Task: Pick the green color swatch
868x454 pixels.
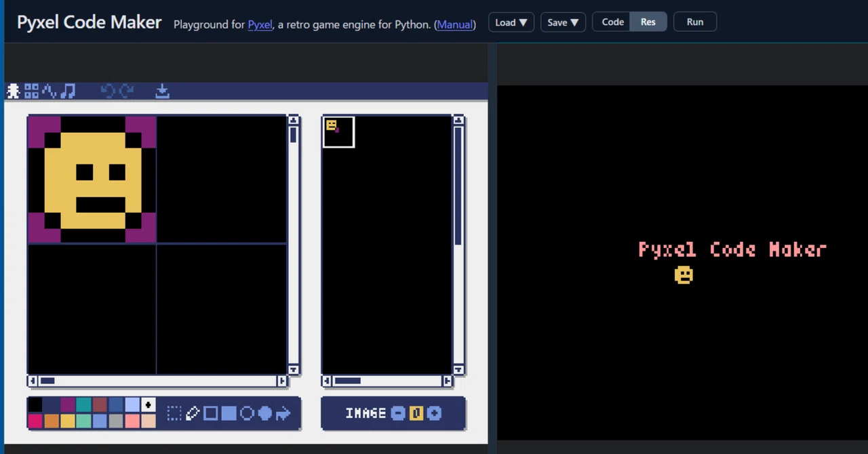Action: 84,421
